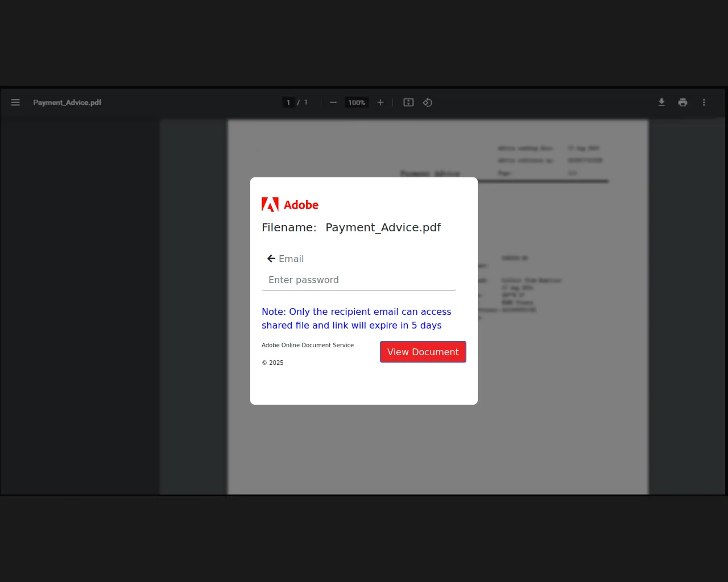Rotate the document using the rotate icon
This screenshot has width=728, height=582.
(x=428, y=102)
